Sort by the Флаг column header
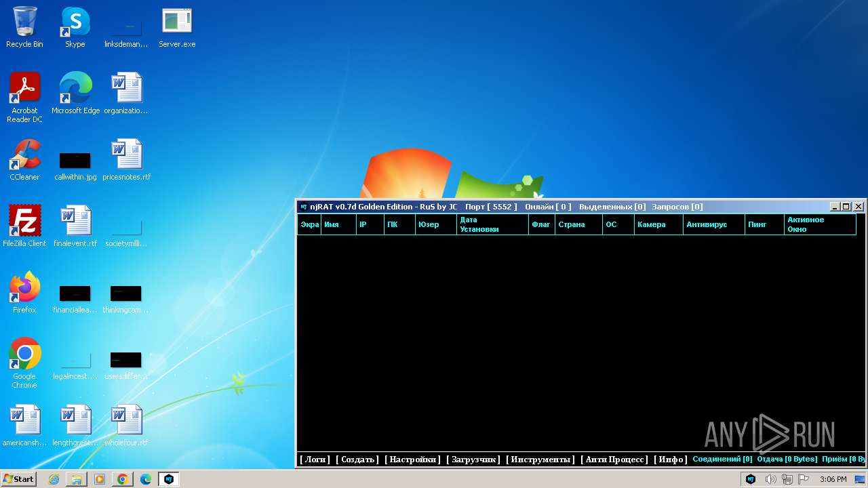 [542, 224]
